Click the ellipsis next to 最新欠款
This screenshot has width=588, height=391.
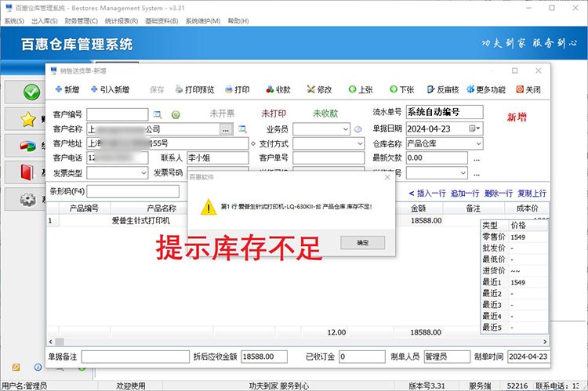(477, 159)
